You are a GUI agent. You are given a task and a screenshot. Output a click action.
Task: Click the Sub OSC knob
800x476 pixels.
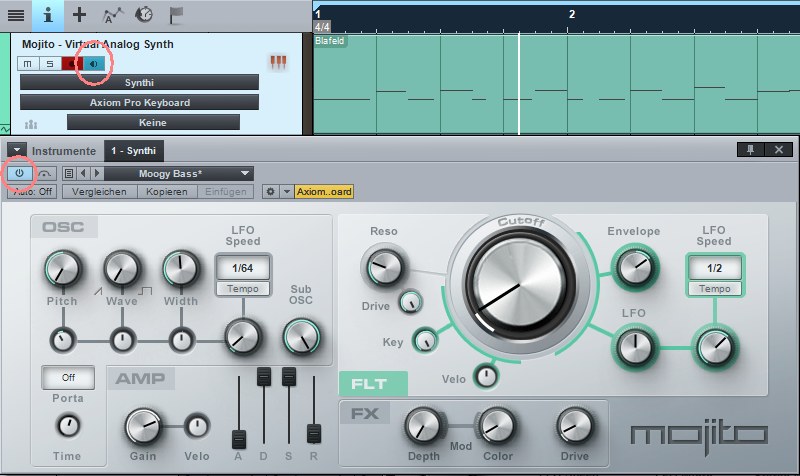tap(302, 337)
